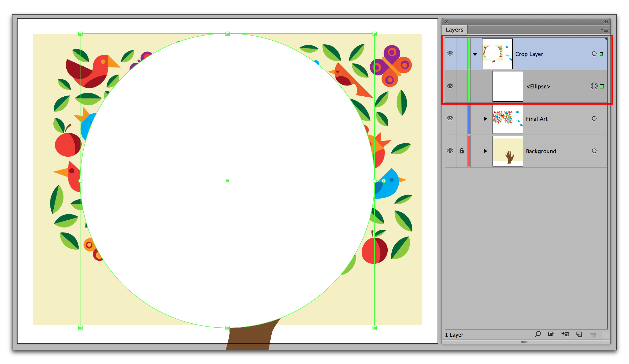Screen dimensions: 629x364
Task: Select the Layers panel tab
Action: (x=455, y=29)
